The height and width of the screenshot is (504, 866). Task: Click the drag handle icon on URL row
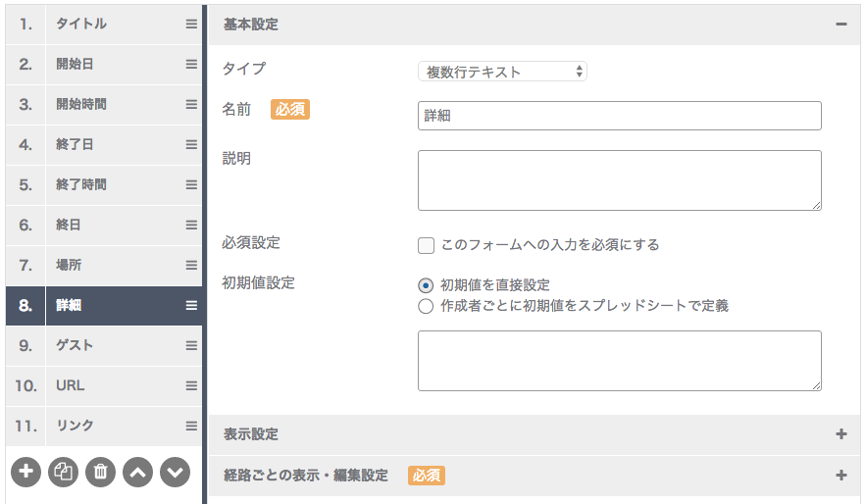191,386
